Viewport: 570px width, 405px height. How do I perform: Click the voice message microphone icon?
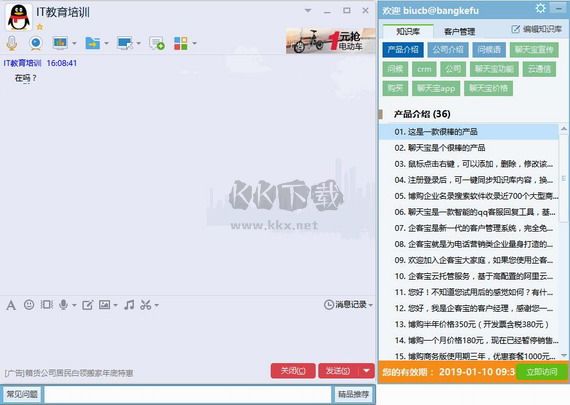coord(63,305)
